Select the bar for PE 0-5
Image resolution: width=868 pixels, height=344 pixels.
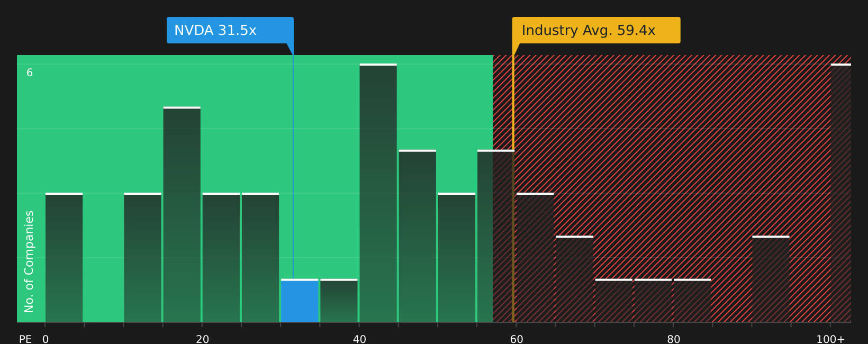click(64, 257)
